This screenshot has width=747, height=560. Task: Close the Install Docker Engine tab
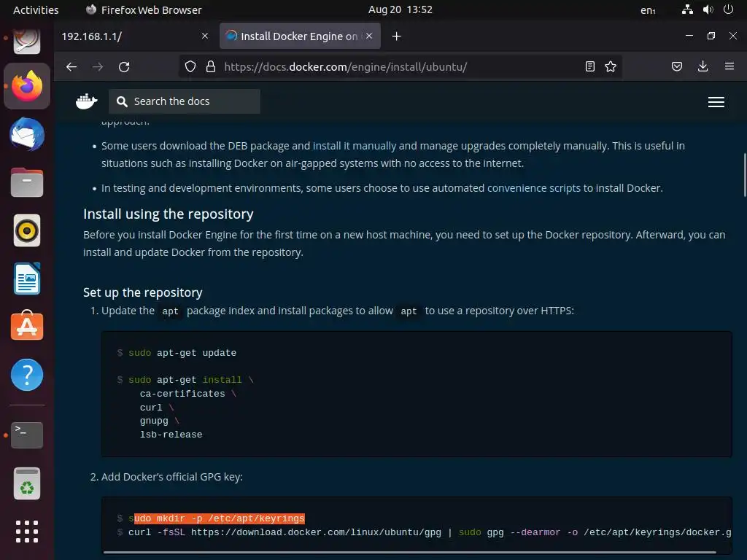tap(369, 36)
